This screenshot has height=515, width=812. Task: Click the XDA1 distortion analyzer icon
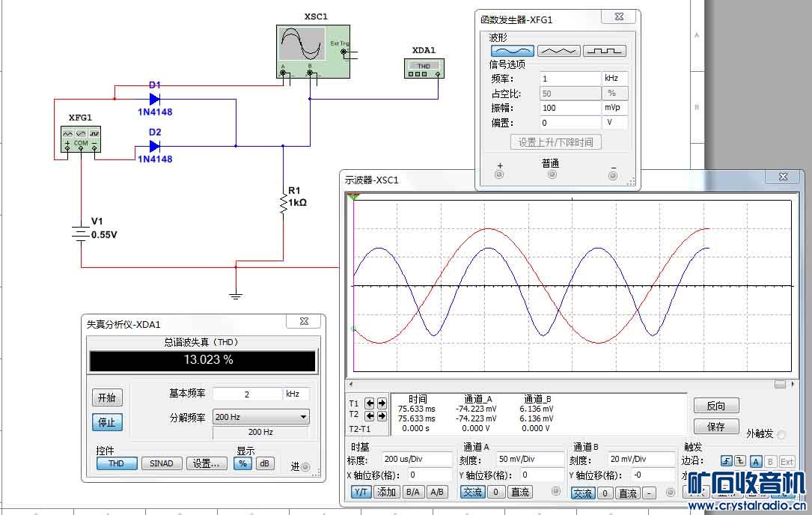[424, 67]
